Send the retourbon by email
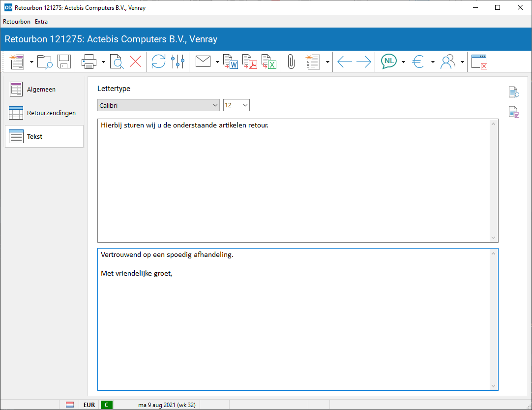532x410 pixels. point(203,62)
